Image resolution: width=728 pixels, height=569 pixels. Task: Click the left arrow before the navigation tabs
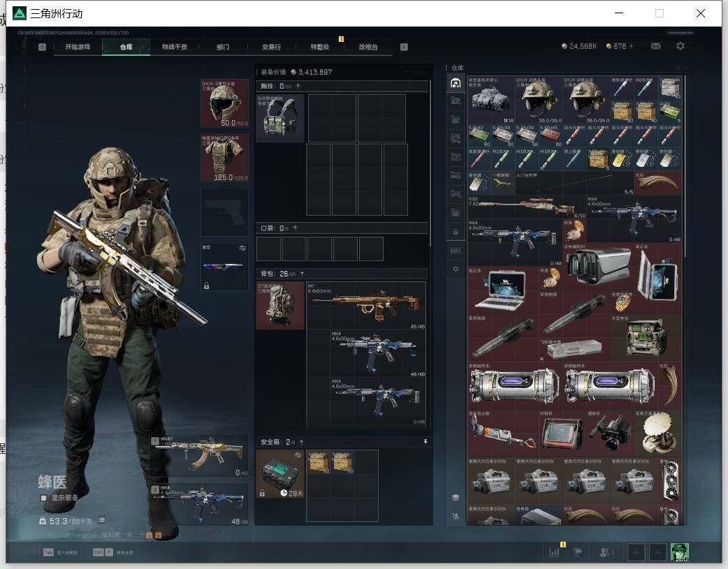[42, 47]
